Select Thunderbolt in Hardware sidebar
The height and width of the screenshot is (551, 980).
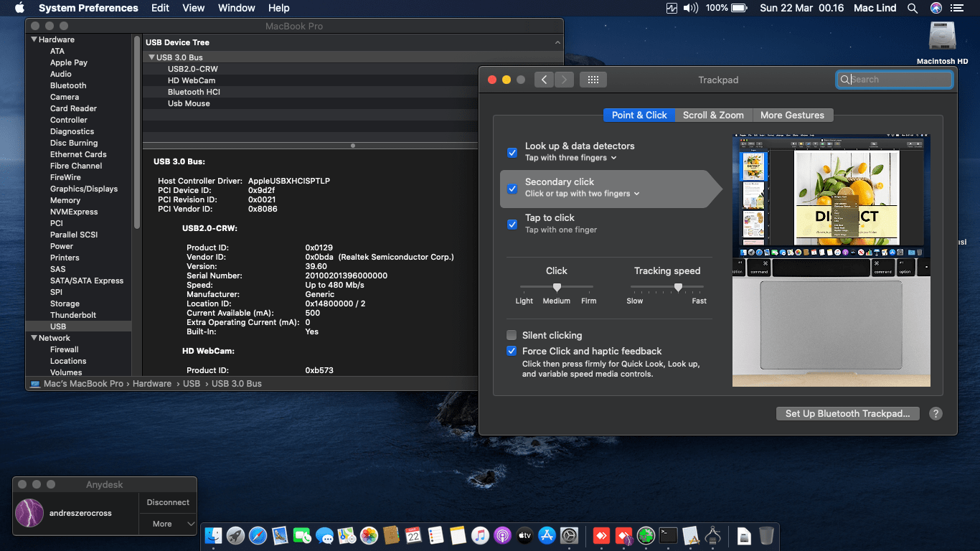73,315
